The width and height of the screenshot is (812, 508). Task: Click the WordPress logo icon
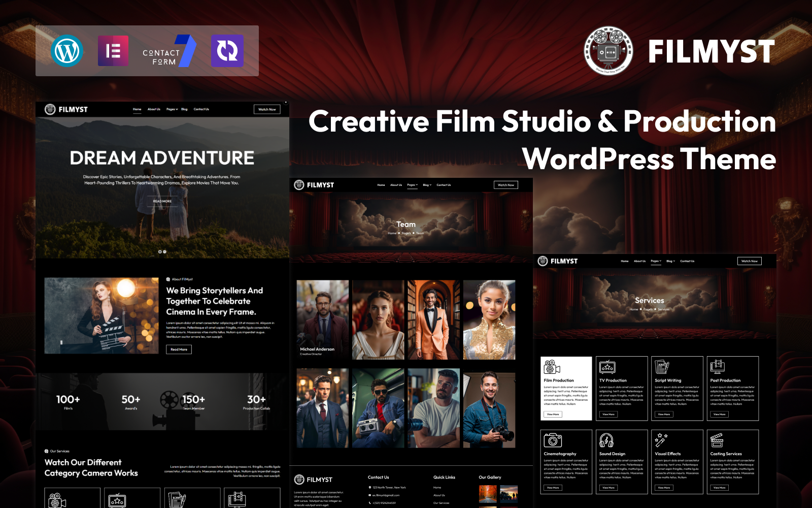click(67, 51)
